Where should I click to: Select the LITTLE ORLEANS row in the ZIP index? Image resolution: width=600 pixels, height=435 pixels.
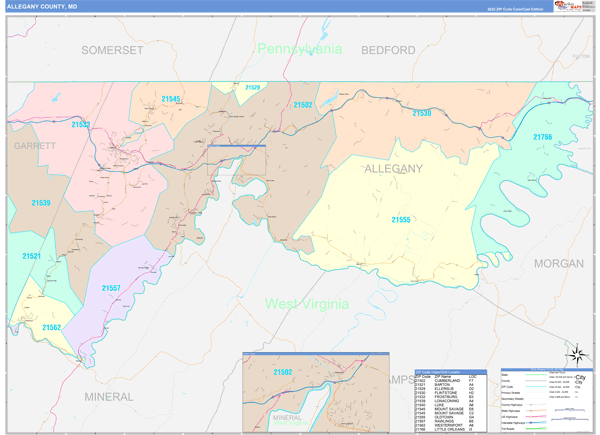point(445,429)
